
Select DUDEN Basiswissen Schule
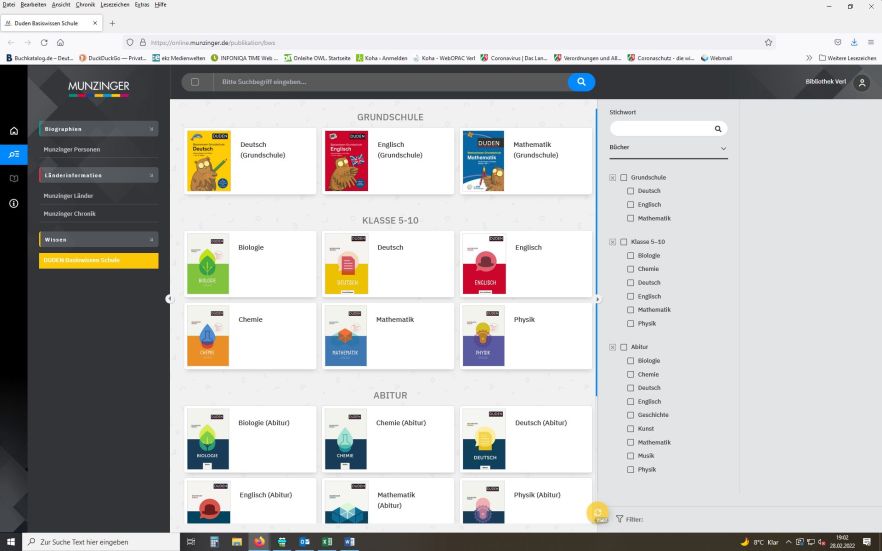point(82,260)
